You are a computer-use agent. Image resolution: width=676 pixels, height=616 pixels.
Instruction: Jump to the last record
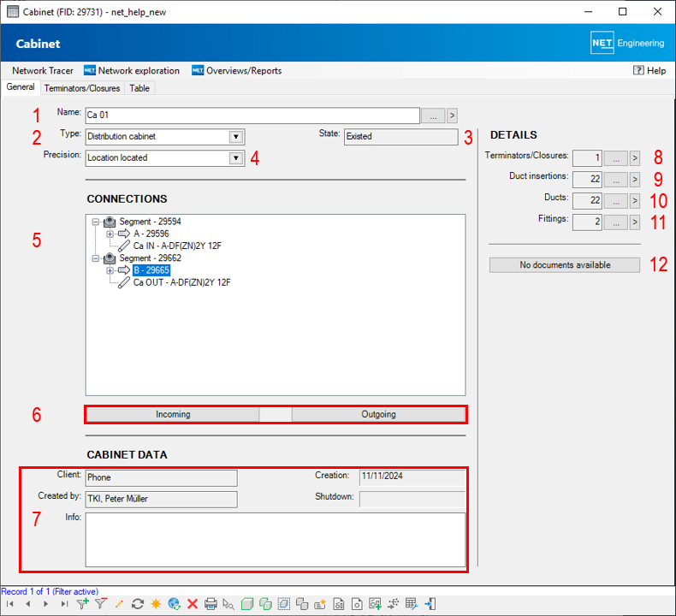tap(64, 604)
